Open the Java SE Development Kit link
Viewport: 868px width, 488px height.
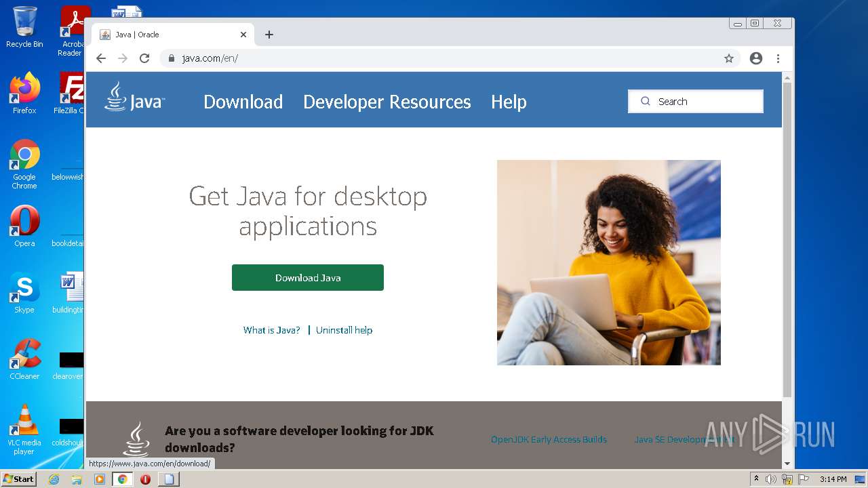685,439
